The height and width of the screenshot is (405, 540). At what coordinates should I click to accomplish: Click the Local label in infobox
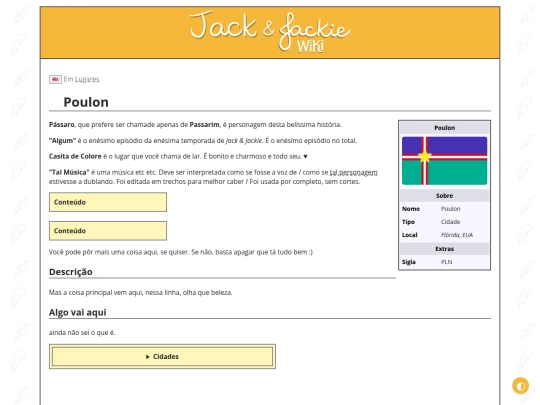pos(409,235)
